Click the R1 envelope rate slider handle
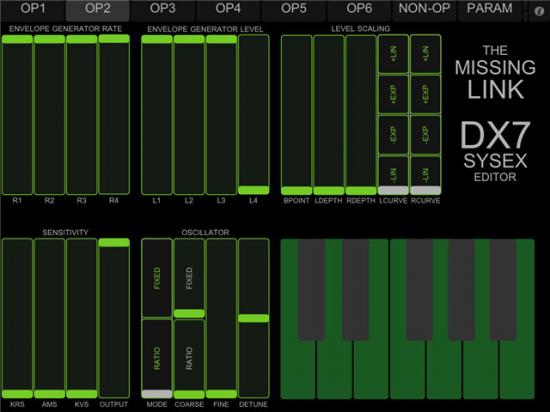550x412 pixels. click(x=17, y=39)
